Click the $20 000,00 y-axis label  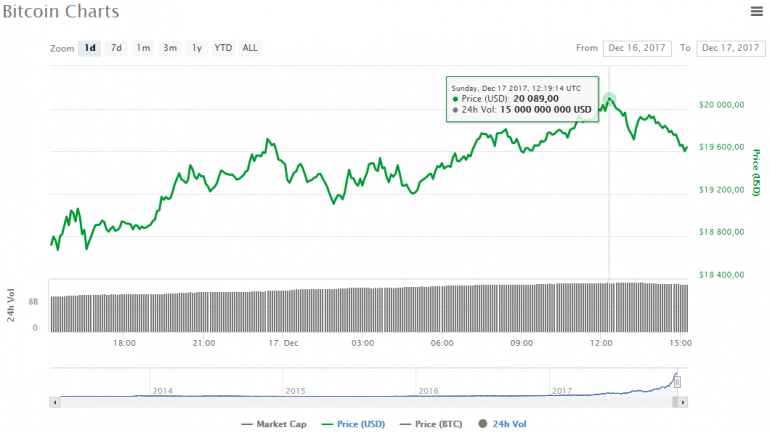tap(721, 105)
